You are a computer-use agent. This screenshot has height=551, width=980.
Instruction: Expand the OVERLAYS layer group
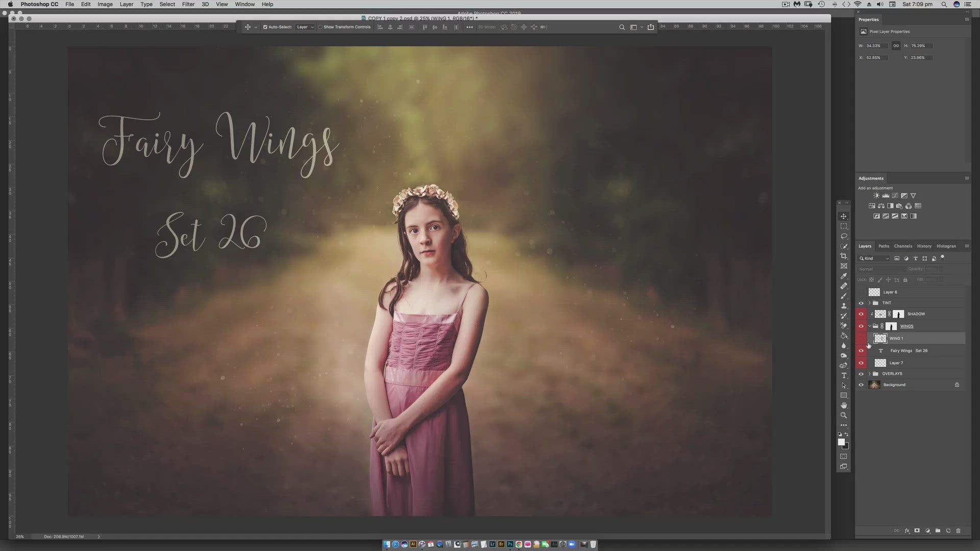(x=869, y=374)
